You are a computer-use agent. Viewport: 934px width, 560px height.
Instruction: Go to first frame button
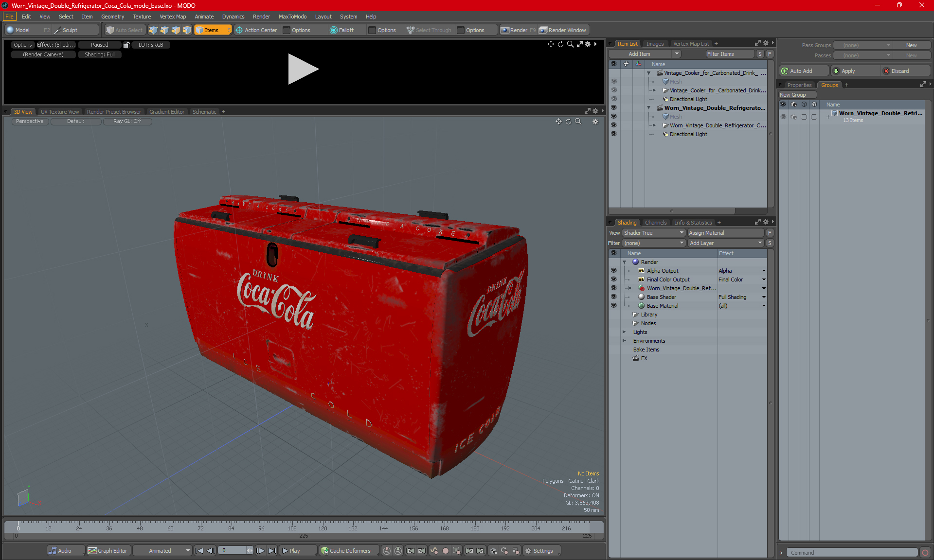tap(199, 551)
